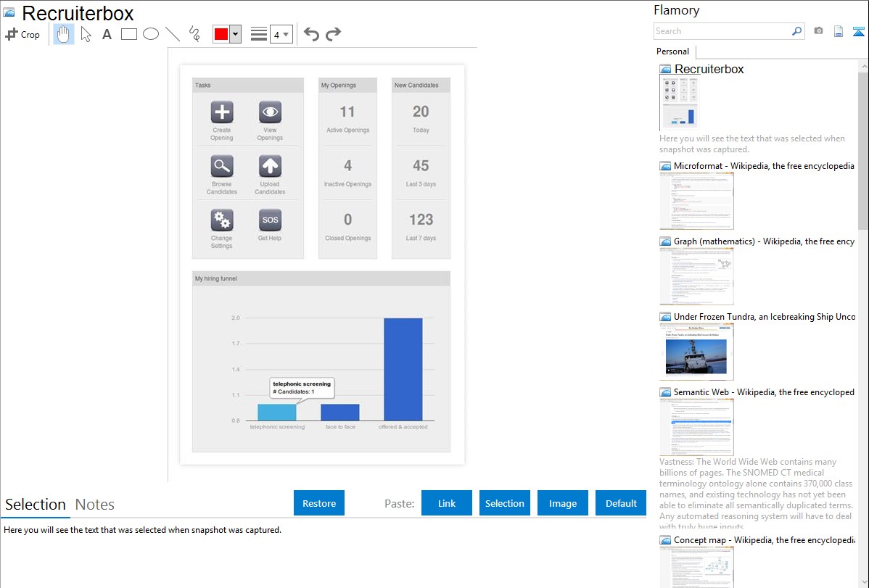Activate the hand pan tool
The image size is (869, 588).
tap(64, 34)
